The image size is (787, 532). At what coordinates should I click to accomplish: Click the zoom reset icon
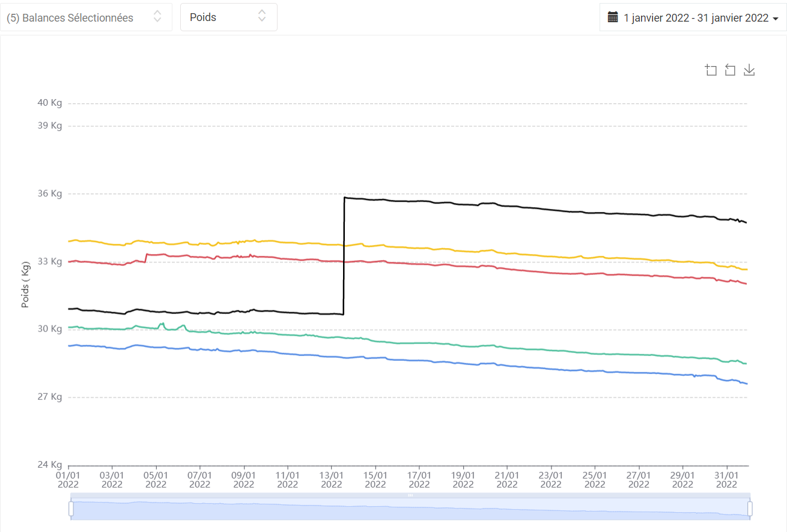730,70
